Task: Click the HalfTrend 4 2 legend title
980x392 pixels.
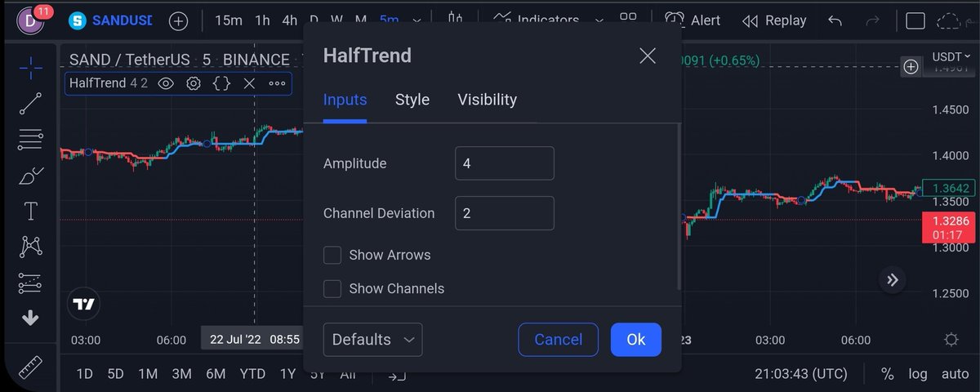Action: click(x=109, y=83)
